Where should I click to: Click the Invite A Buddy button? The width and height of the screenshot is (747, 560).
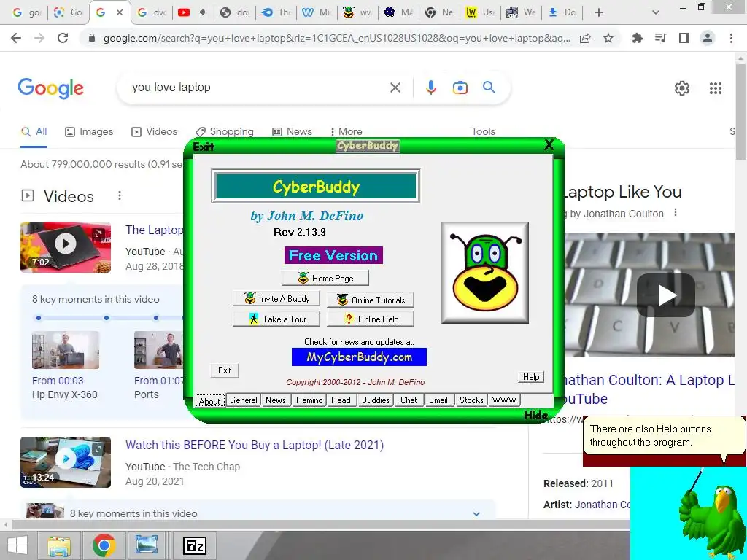pyautogui.click(x=276, y=298)
